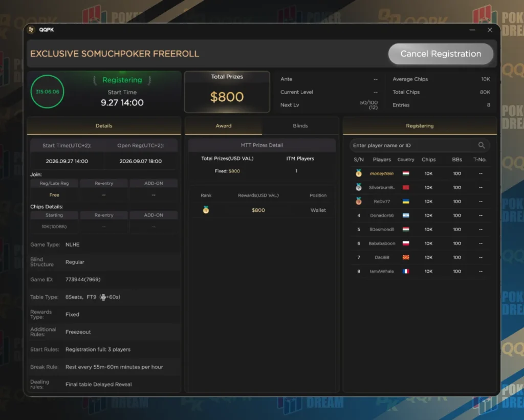Select the Registering players tab
Image resolution: width=524 pixels, height=420 pixels.
[x=420, y=126]
